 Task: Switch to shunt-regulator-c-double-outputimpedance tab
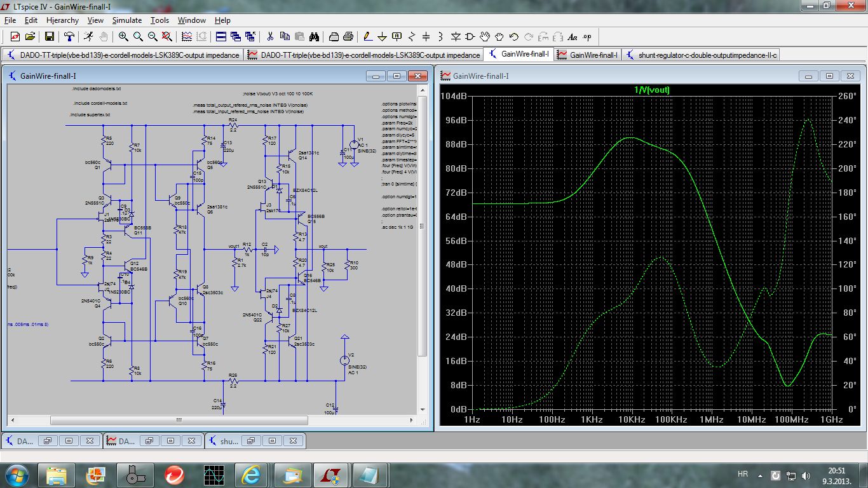(x=701, y=55)
